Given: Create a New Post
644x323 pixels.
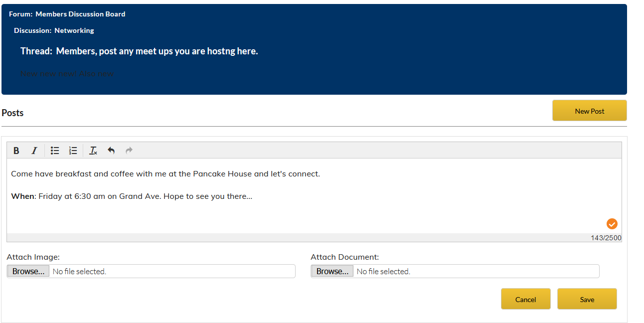Looking at the screenshot, I should pyautogui.click(x=590, y=111).
